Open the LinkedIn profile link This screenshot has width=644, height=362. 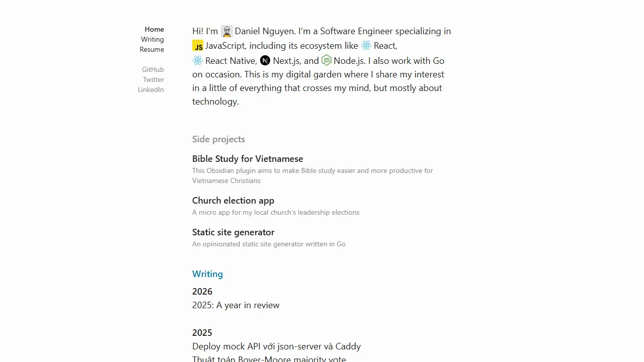point(151,89)
